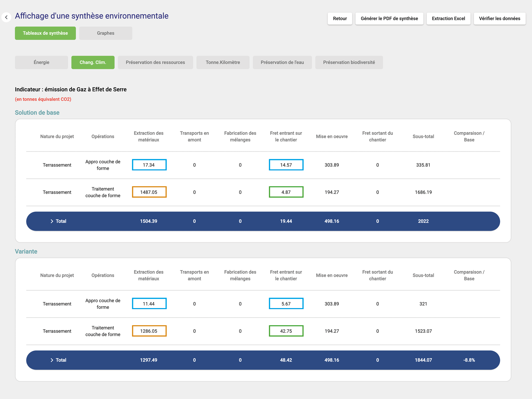Open the Énergie indicator tab
The image size is (532, 399).
(x=41, y=62)
